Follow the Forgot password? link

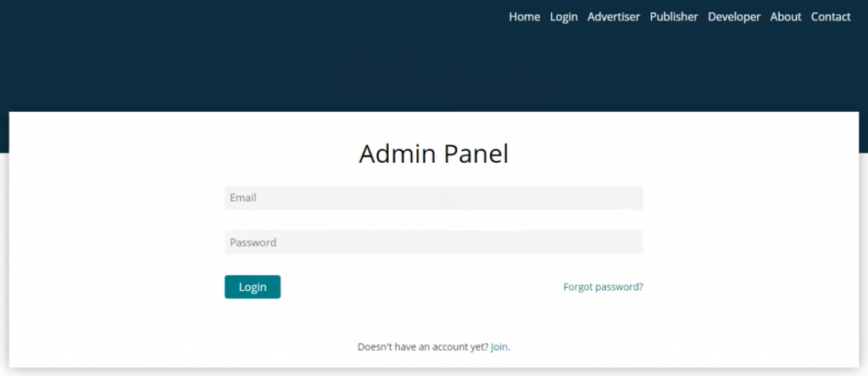(603, 287)
